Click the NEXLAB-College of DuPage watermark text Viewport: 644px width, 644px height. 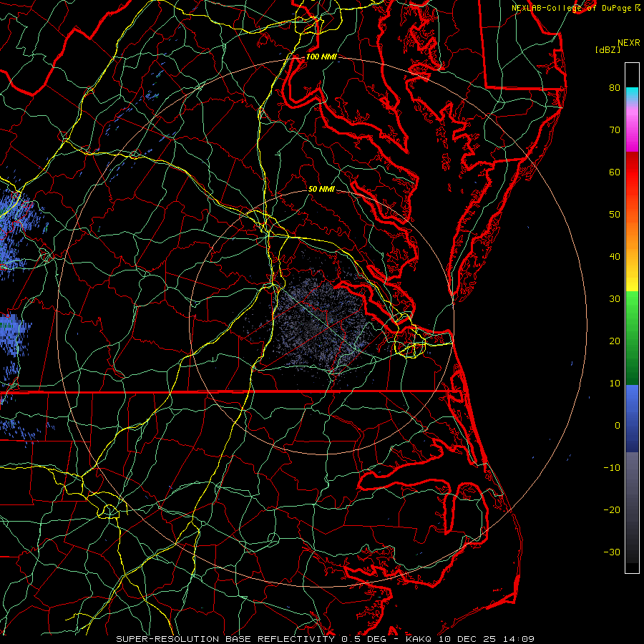[571, 8]
